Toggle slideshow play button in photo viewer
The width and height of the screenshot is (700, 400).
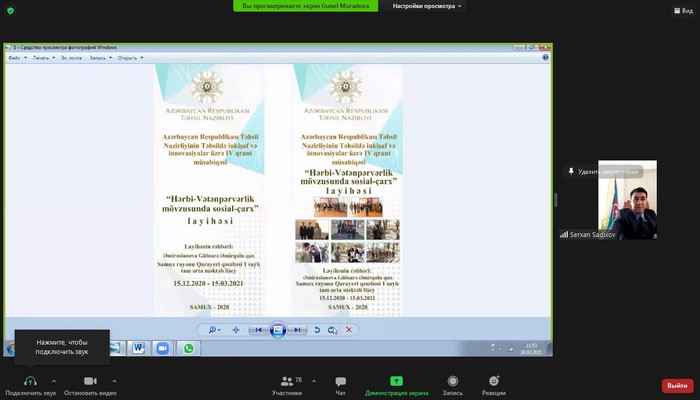tap(278, 329)
